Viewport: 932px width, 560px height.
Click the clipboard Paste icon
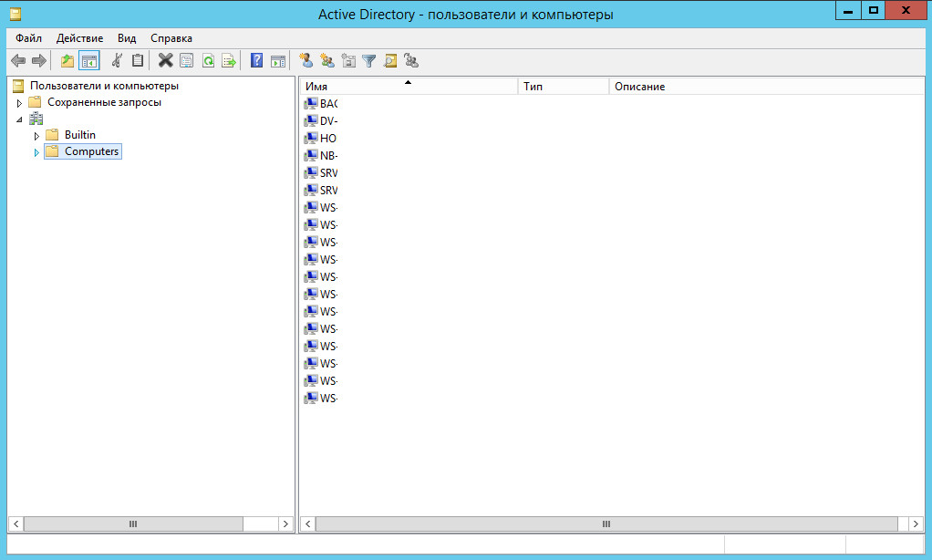pos(138,60)
